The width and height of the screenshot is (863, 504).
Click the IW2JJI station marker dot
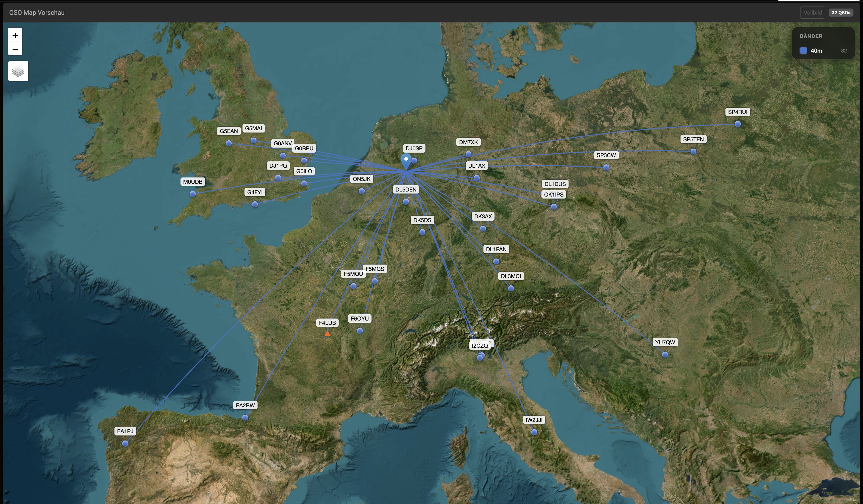(x=534, y=432)
